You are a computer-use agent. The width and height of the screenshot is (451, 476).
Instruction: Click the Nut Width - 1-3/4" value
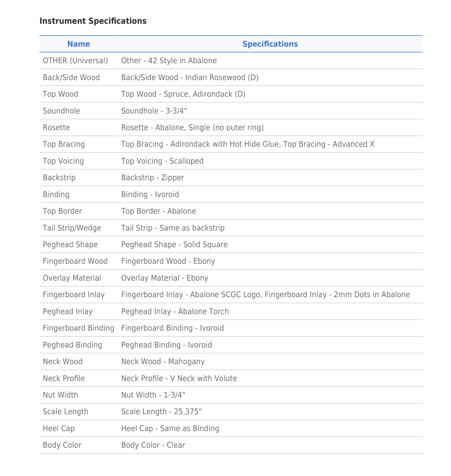[x=153, y=395]
